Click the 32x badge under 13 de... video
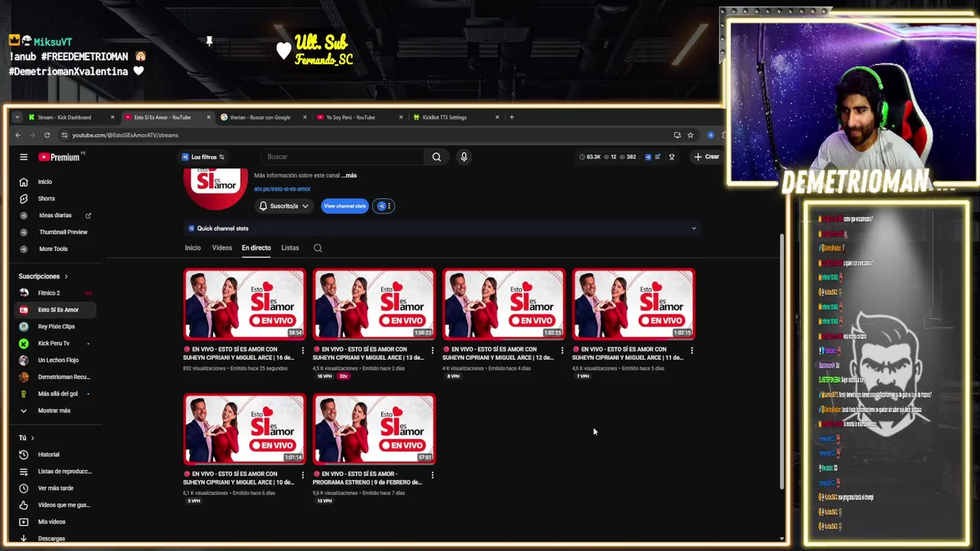980x551 pixels. click(x=344, y=377)
